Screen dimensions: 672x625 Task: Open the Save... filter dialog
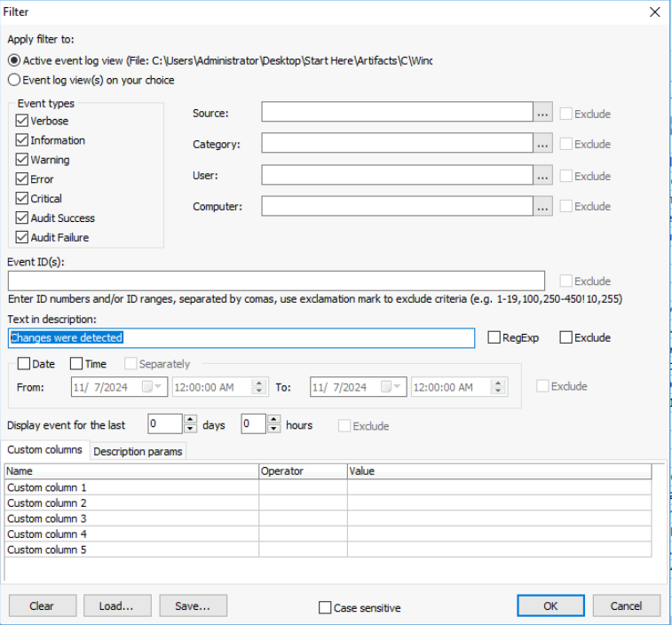click(x=194, y=605)
